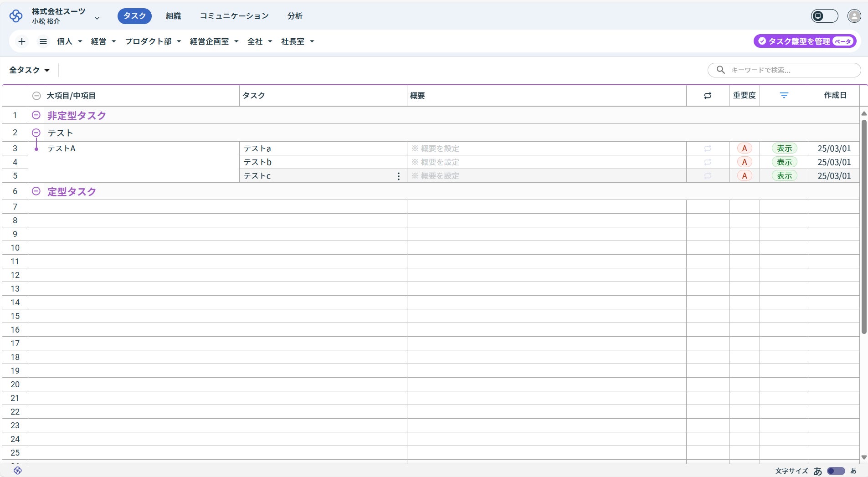Image resolution: width=868 pixels, height=477 pixels.
Task: Open the コミュニケーション tab
Action: click(234, 16)
